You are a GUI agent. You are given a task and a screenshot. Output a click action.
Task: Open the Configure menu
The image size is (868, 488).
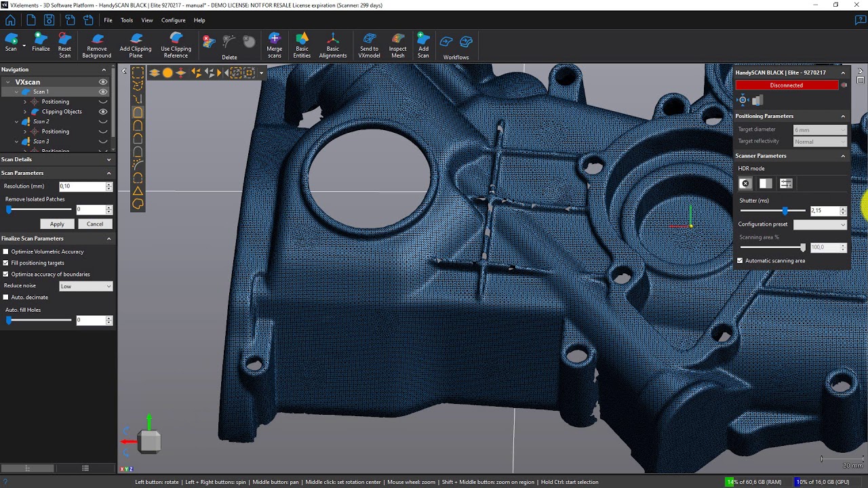[173, 20]
